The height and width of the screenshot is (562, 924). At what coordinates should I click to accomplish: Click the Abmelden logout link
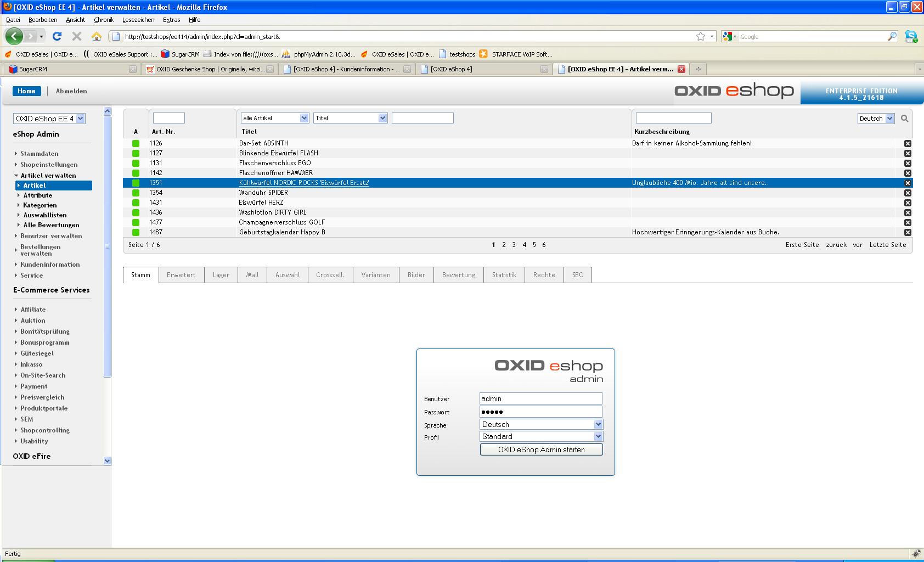pyautogui.click(x=71, y=91)
